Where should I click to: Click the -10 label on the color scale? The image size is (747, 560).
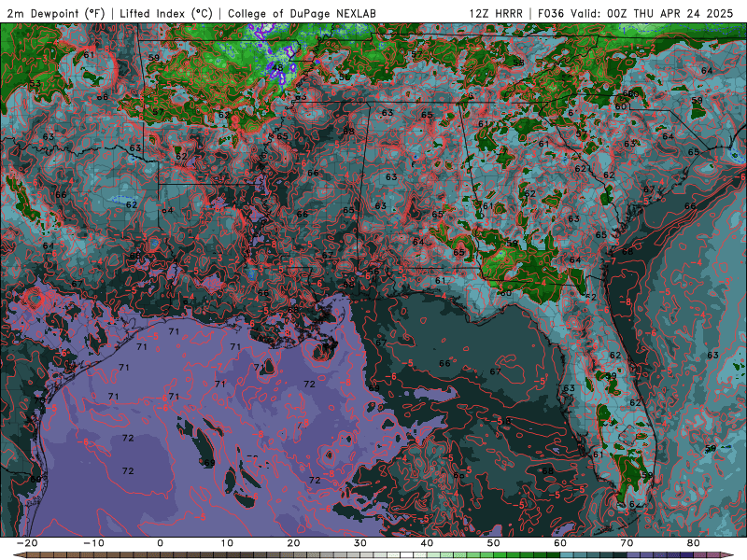click(x=93, y=543)
